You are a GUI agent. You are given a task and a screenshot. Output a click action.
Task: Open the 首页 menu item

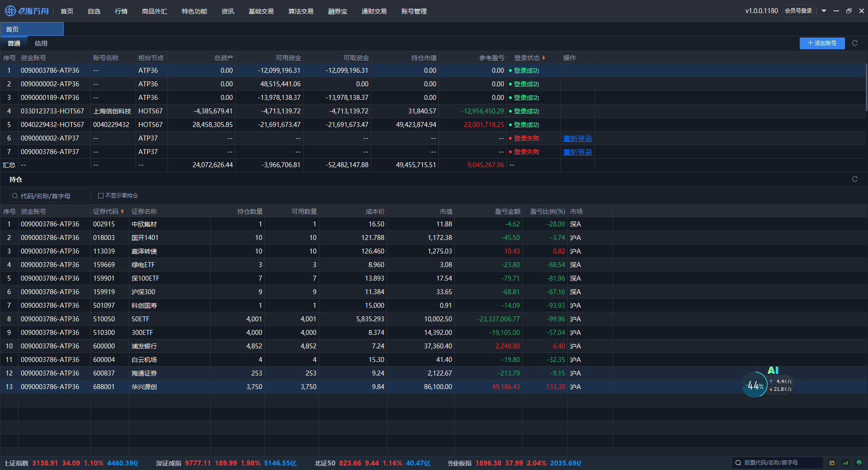coord(67,11)
